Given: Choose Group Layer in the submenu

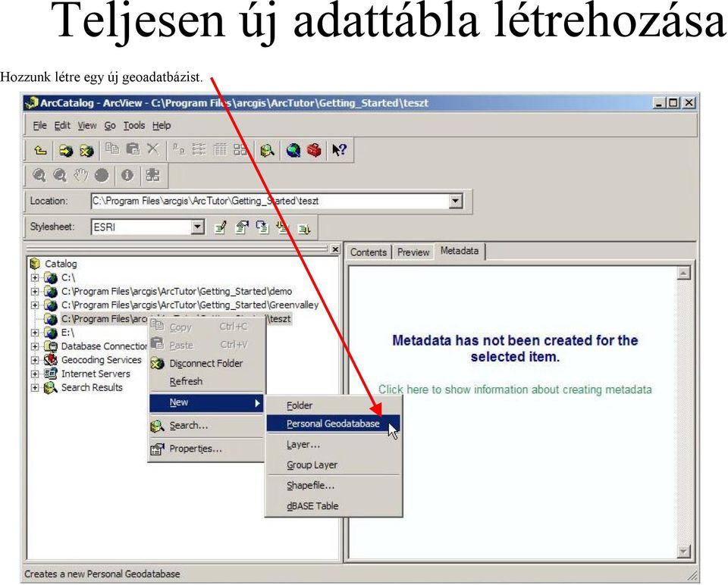Looking at the screenshot, I should 333,465.
